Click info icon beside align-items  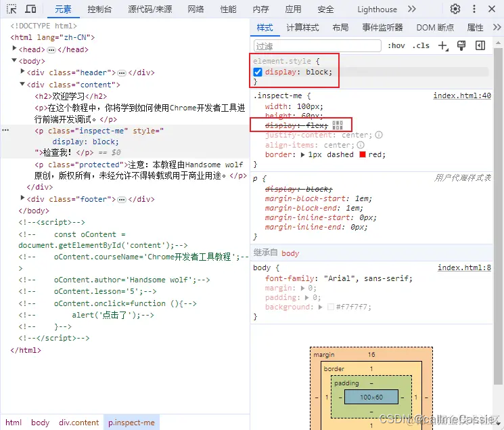(361, 145)
